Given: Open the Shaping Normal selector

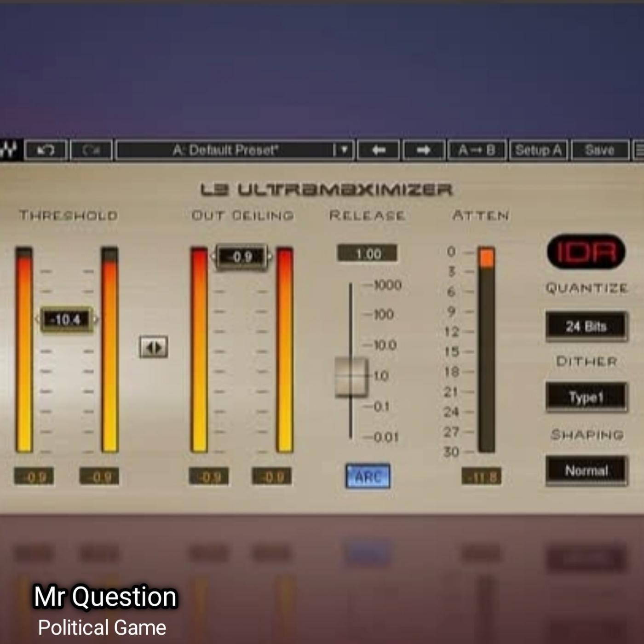Looking at the screenshot, I should click(586, 471).
